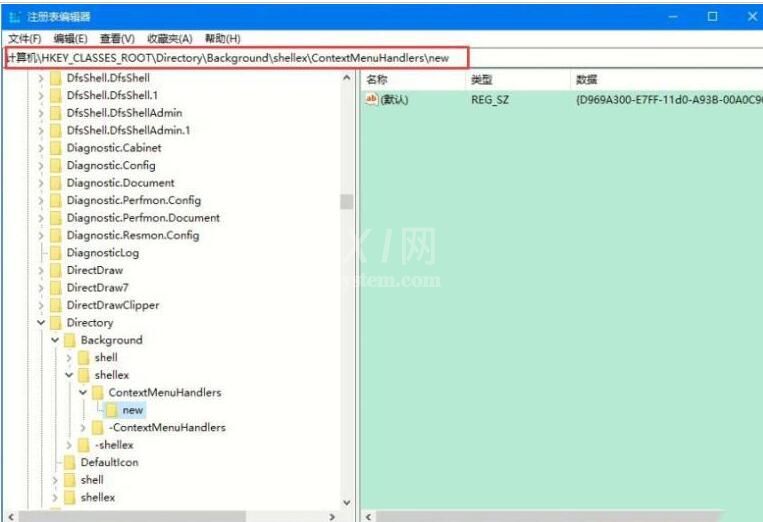The image size is (763, 522).
Task: Click the tree pane scroll down arrow
Action: pos(346,503)
